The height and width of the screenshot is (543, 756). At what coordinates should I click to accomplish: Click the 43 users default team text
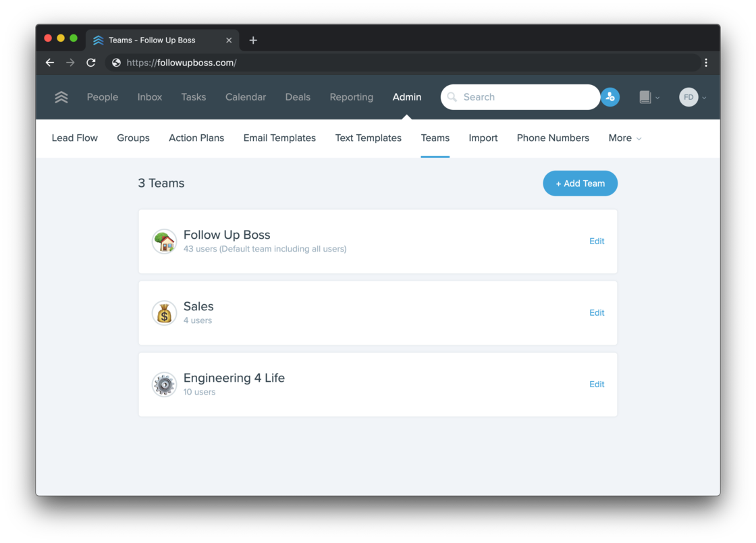coord(265,249)
